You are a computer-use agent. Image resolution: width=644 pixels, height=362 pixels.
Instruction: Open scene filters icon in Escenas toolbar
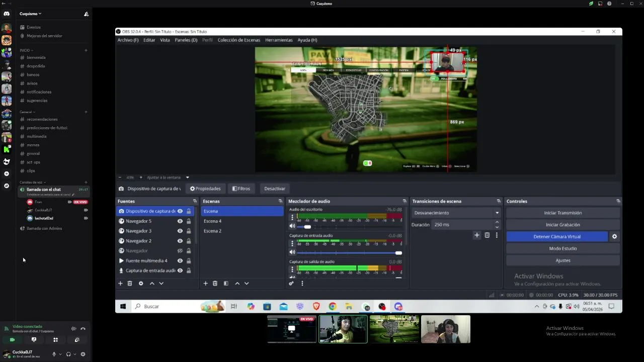pos(226,284)
